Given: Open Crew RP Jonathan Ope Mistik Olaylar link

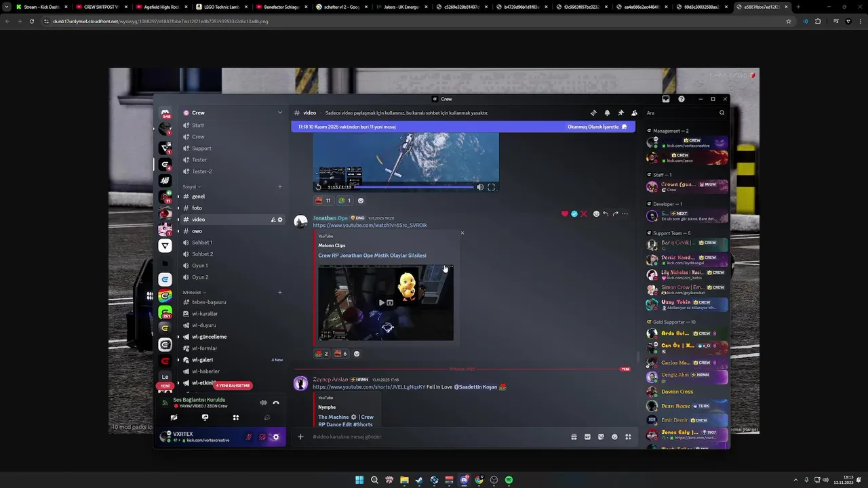Looking at the screenshot, I should (x=372, y=256).
